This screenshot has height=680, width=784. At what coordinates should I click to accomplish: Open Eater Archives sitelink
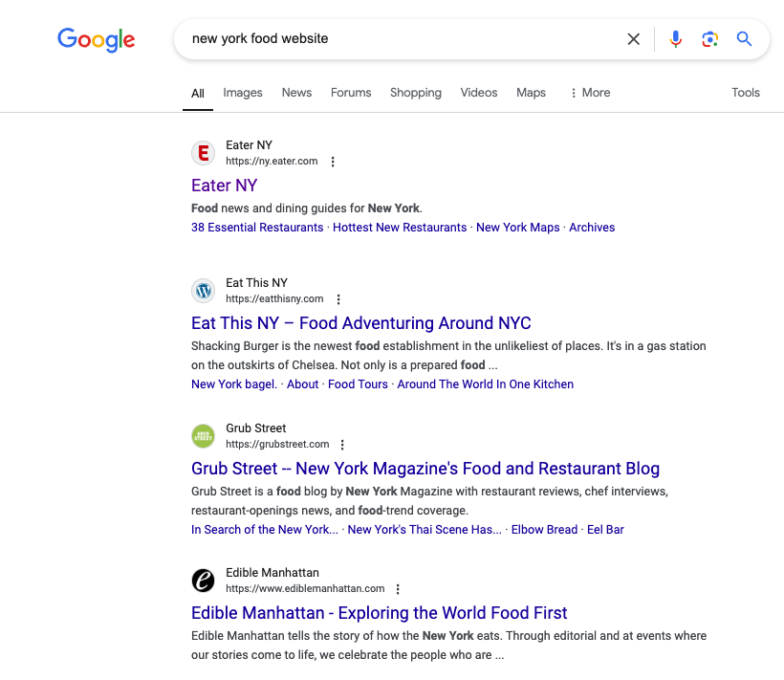(x=592, y=228)
